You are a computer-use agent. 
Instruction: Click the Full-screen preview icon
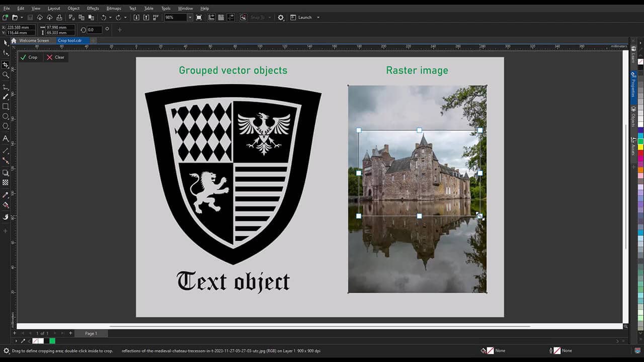[x=199, y=17]
